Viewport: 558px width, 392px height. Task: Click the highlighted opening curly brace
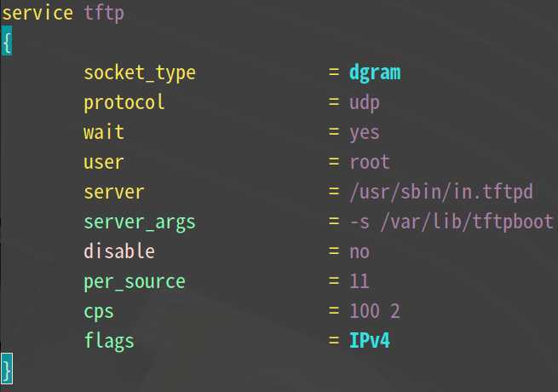coord(7,41)
